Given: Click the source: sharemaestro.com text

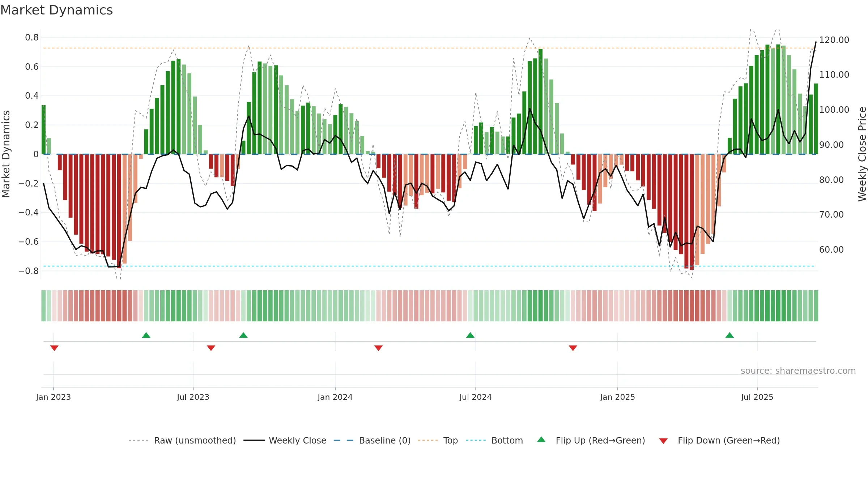Looking at the screenshot, I should coord(798,371).
